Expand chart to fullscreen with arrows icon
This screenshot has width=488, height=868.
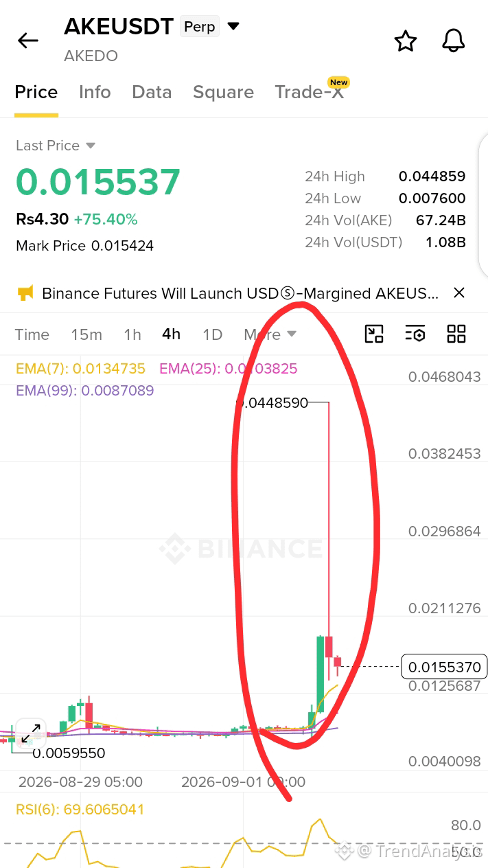coord(30,733)
